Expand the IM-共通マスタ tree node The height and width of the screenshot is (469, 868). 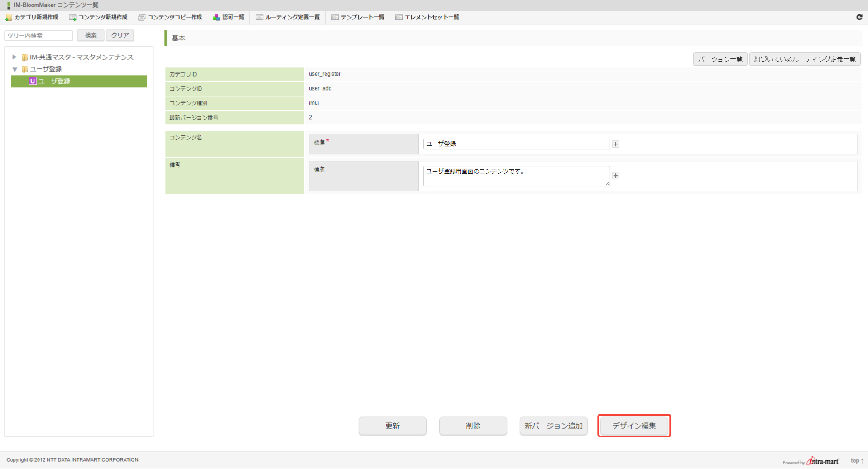click(x=14, y=57)
